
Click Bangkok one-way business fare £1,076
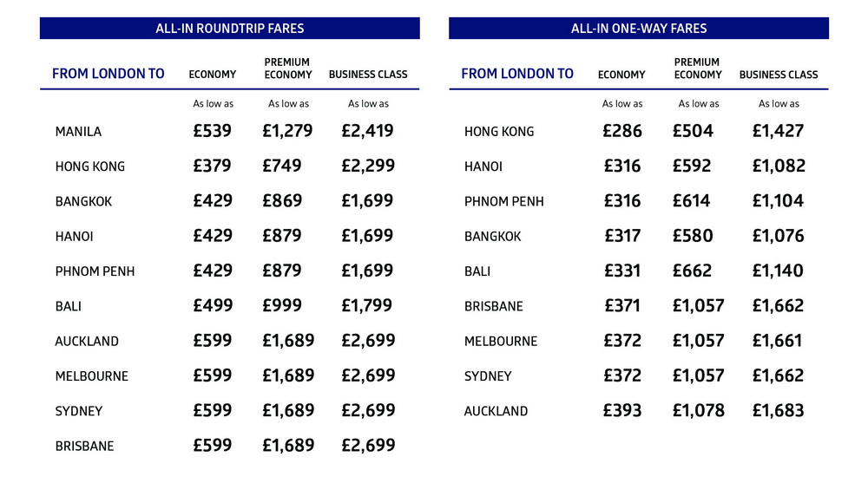click(x=778, y=236)
